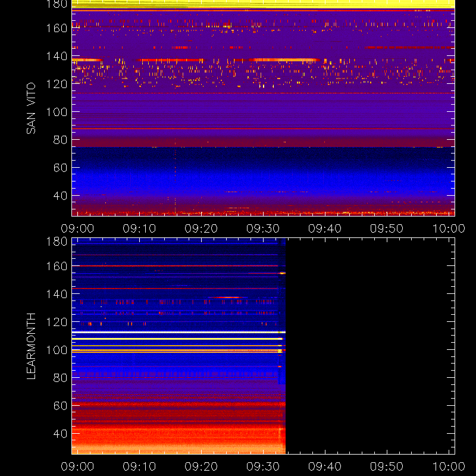
Task: Click 120 tick label on Learmonth axis
Action: coord(57,322)
